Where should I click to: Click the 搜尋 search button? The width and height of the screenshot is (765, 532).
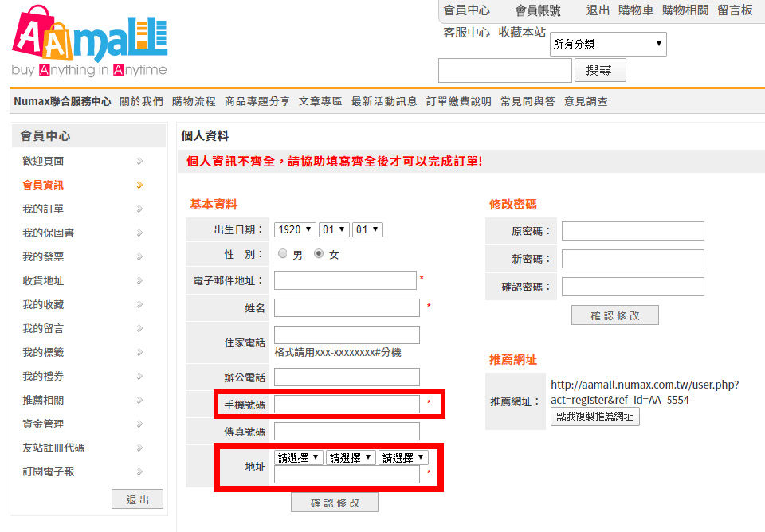600,70
